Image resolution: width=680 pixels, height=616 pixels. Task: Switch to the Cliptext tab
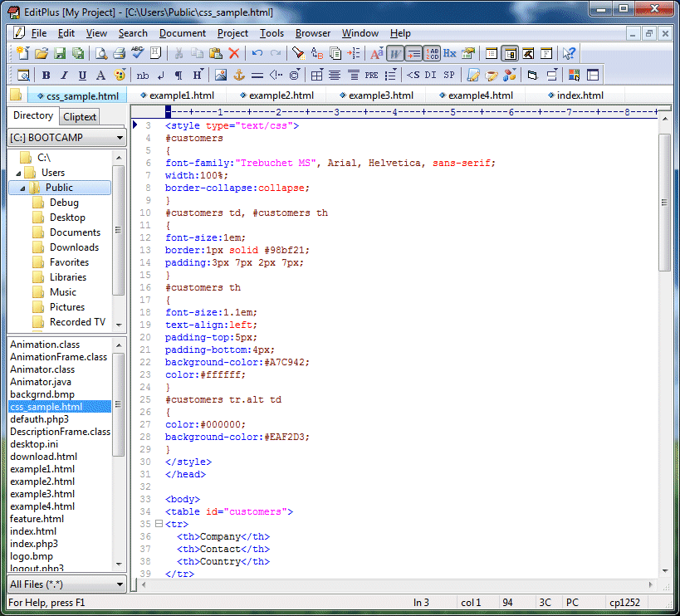tap(79, 116)
